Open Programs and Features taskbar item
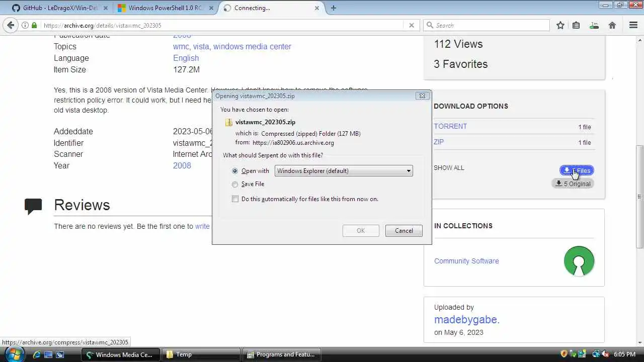Viewport: 644px width, 362px height. (x=283, y=354)
